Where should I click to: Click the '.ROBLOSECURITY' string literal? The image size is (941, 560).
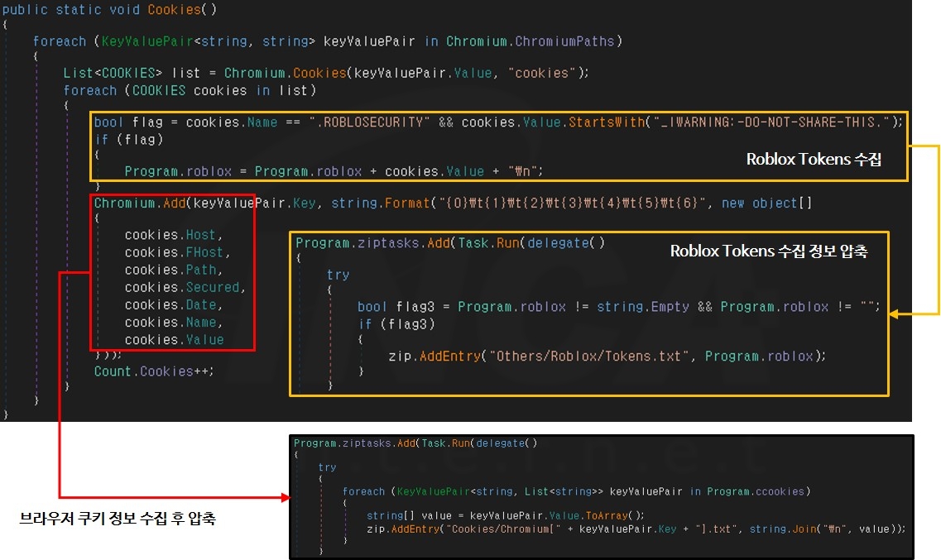[x=370, y=122]
